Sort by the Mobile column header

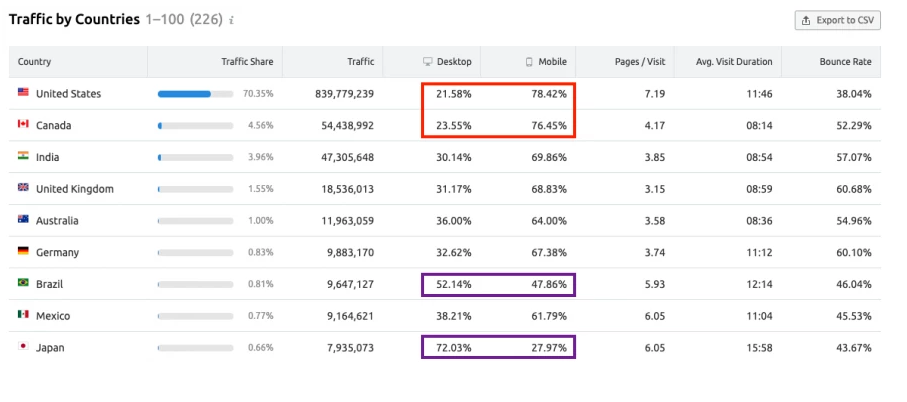[545, 62]
